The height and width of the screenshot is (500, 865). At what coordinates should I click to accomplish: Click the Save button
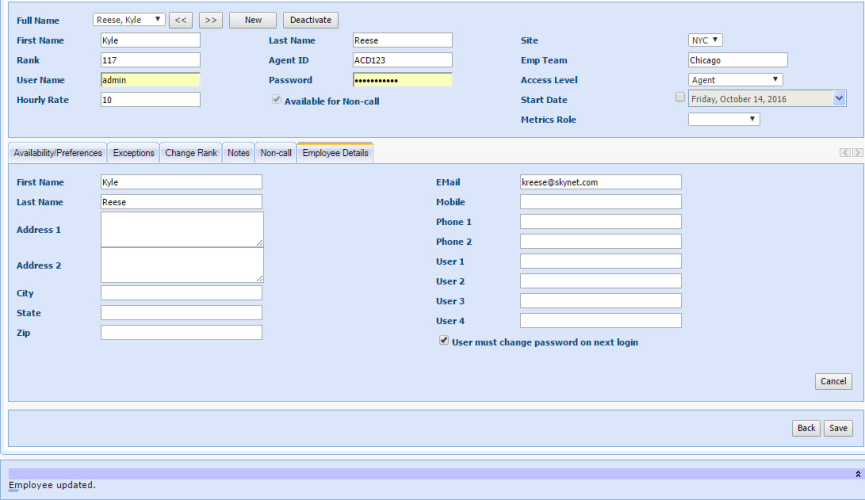[839, 428]
